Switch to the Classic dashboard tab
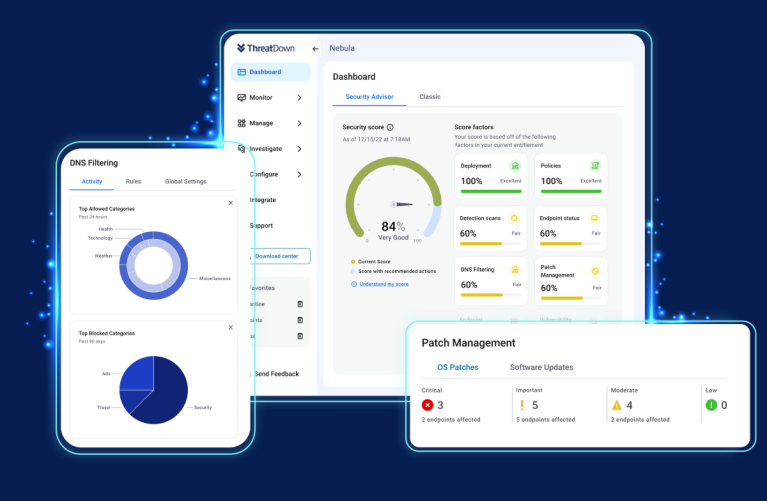Image resolution: width=767 pixels, height=501 pixels. pyautogui.click(x=430, y=97)
